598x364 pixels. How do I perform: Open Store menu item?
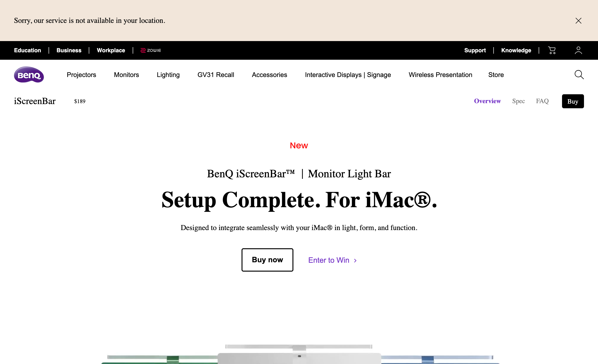coord(496,75)
